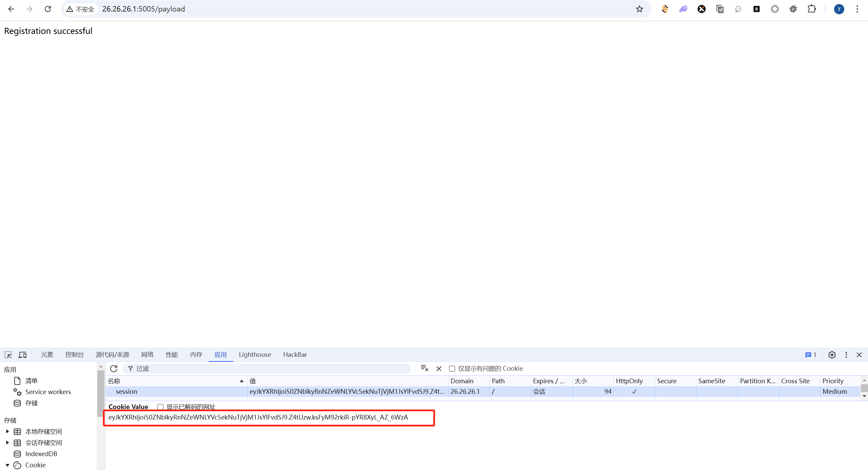Expand the local storage tree item
This screenshot has height=470, width=868.
click(7, 431)
